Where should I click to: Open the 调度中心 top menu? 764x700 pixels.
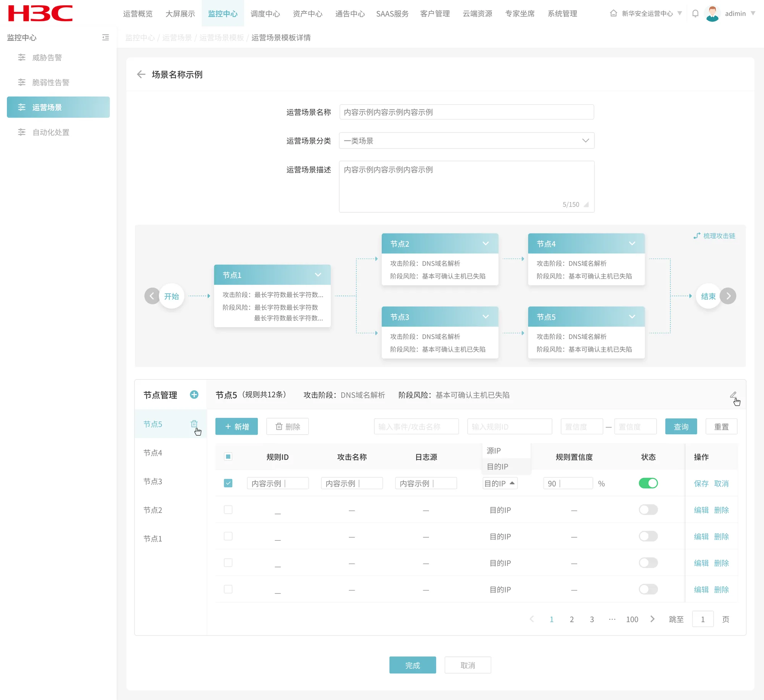[x=265, y=13]
